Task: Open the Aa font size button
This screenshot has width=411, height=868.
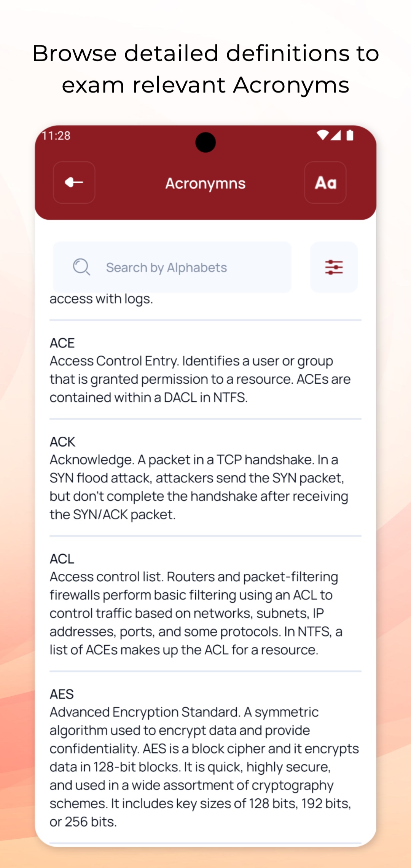Action: [325, 182]
